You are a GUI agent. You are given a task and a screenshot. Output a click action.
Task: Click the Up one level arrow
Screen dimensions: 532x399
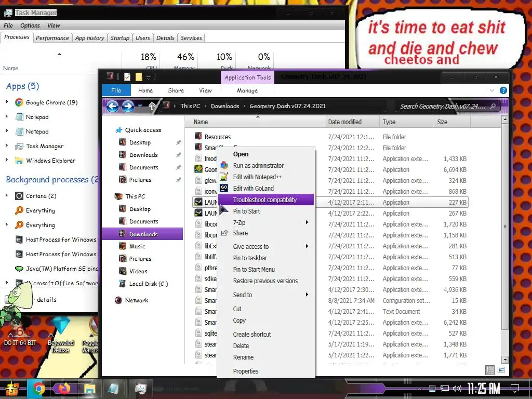pos(152,106)
